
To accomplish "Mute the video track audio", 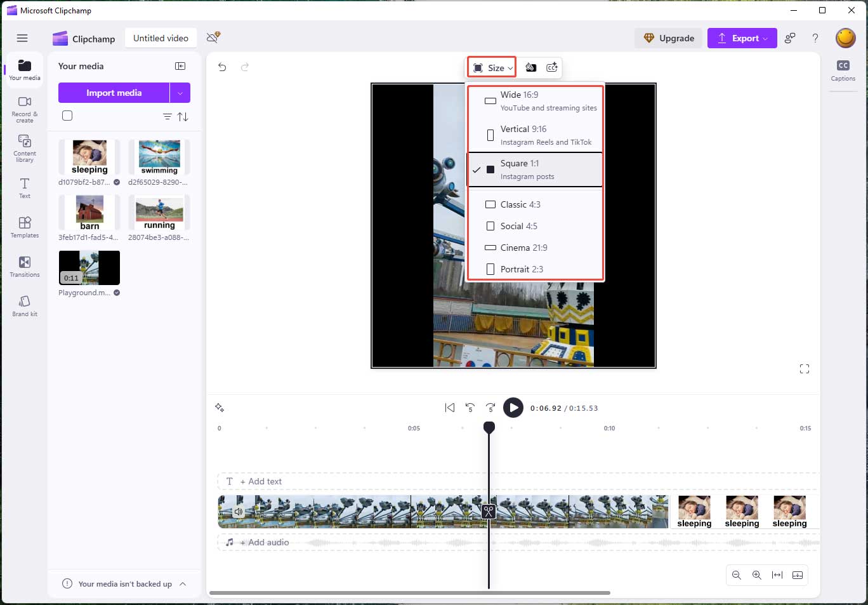I will point(239,511).
